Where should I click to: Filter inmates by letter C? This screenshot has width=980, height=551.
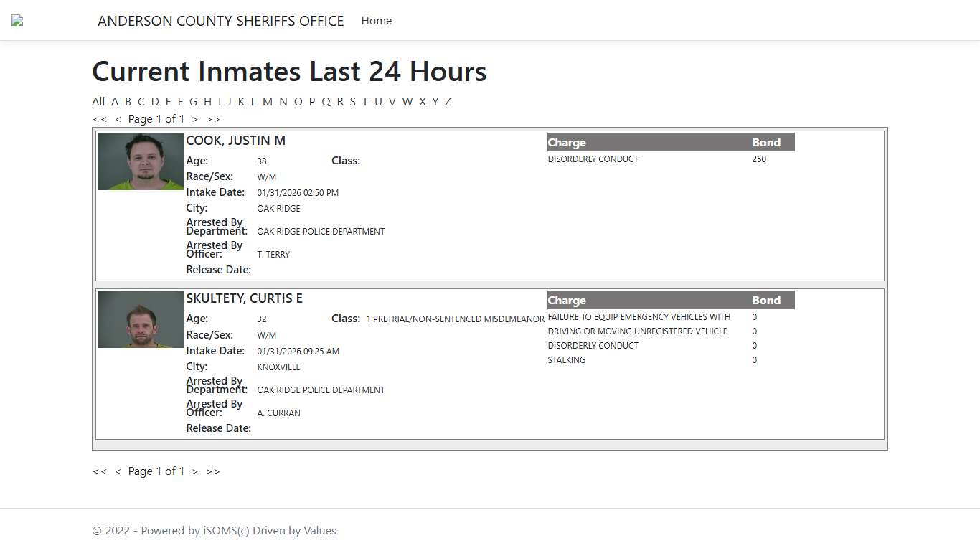pos(141,101)
